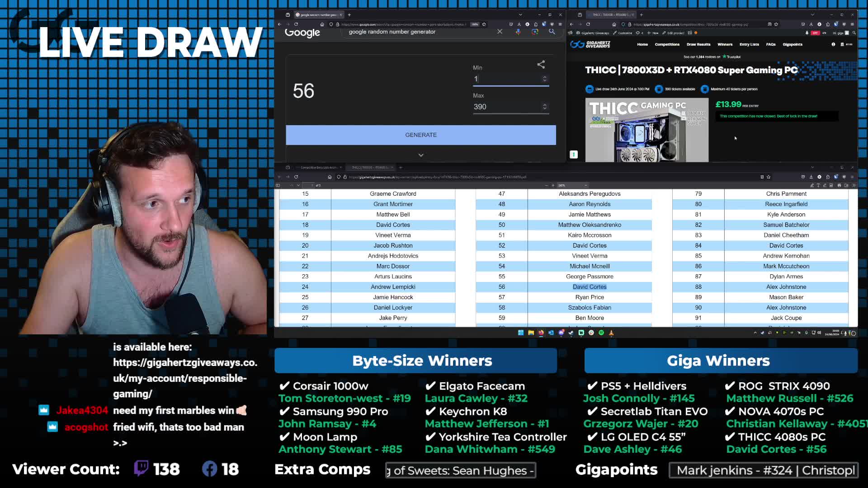Open downloads in the Google browser window
The height and width of the screenshot is (488, 868).
pos(519,24)
